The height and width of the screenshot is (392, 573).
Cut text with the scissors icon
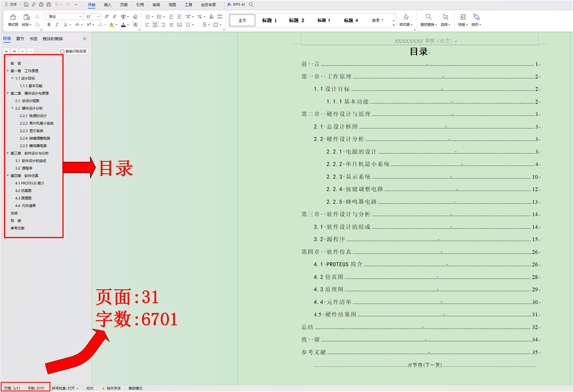37,16
